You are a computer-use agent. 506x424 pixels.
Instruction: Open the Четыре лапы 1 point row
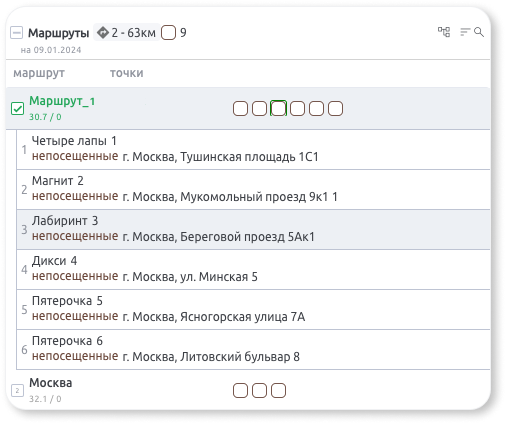[x=253, y=149]
